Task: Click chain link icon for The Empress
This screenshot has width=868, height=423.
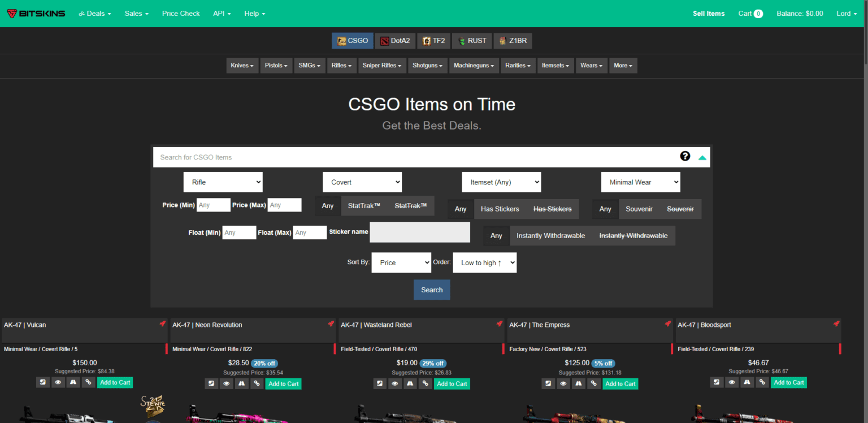Action: [x=593, y=383]
